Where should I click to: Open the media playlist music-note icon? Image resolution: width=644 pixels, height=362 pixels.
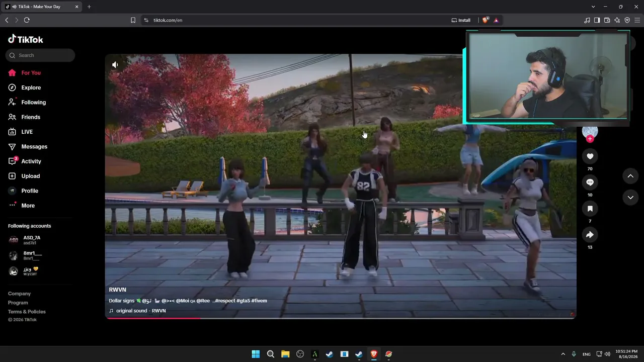(587, 20)
